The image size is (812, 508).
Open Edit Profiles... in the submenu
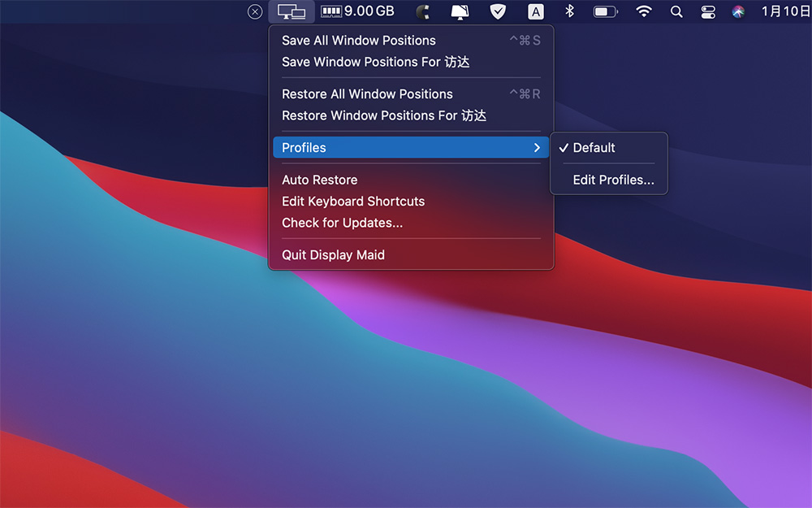click(x=609, y=180)
